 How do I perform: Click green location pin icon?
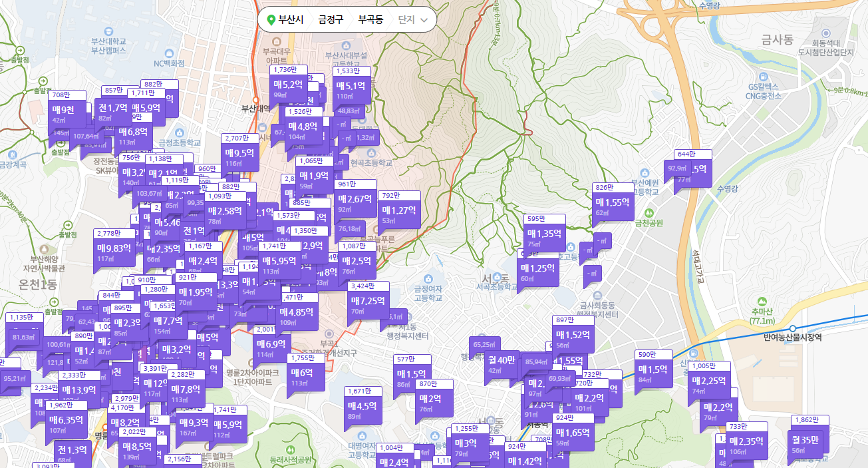pos(271,20)
